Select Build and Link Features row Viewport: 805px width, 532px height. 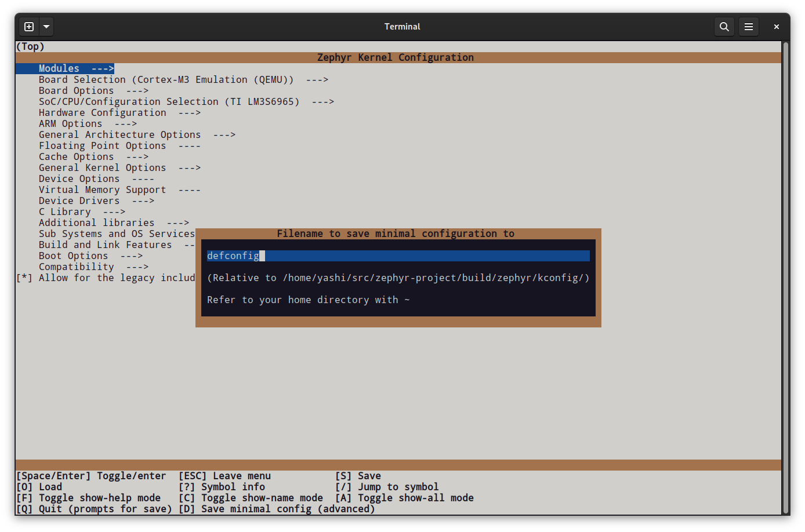pos(117,245)
